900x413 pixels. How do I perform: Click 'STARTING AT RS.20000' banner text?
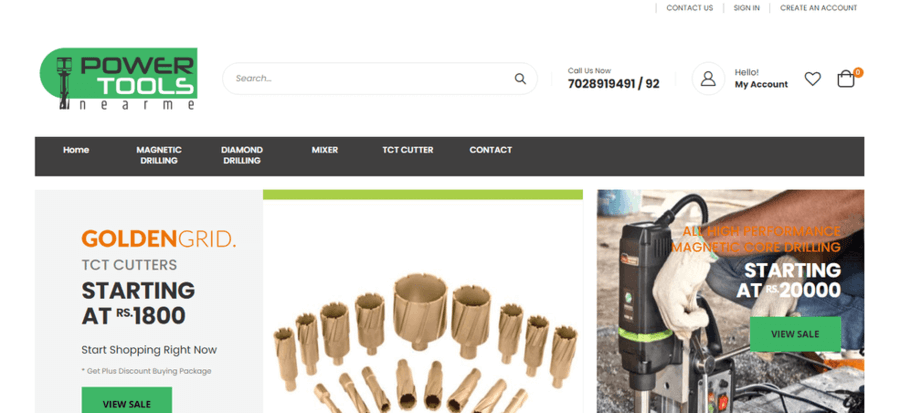click(789, 280)
